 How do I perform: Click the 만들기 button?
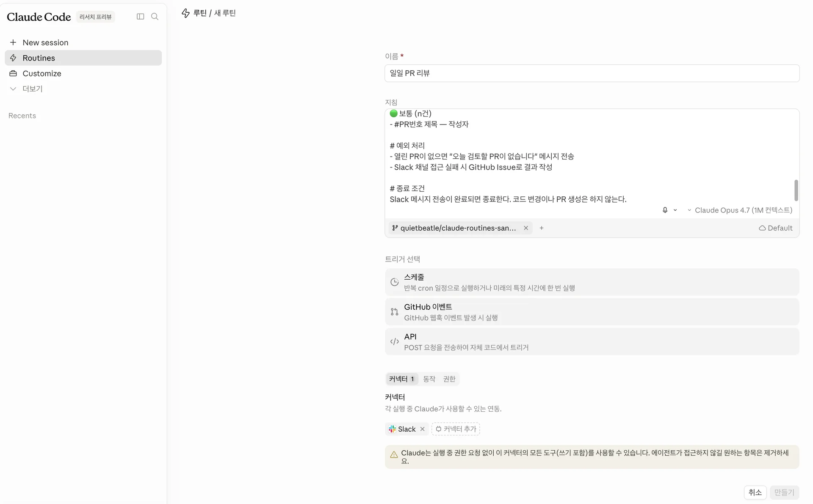(784, 492)
